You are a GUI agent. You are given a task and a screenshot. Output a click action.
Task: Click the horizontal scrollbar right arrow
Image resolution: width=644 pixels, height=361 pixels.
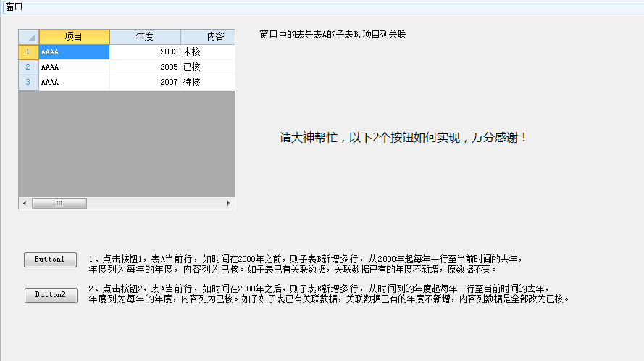point(229,203)
